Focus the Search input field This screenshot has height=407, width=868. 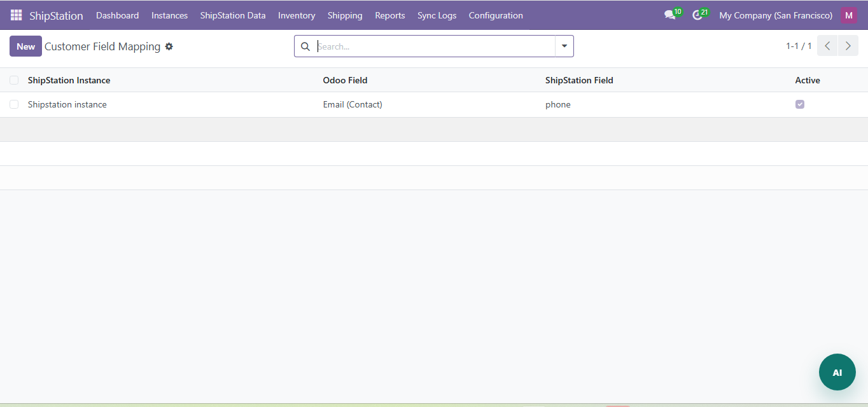(x=435, y=46)
